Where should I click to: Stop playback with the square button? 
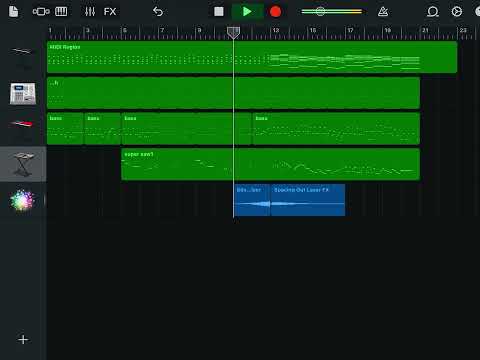219,12
